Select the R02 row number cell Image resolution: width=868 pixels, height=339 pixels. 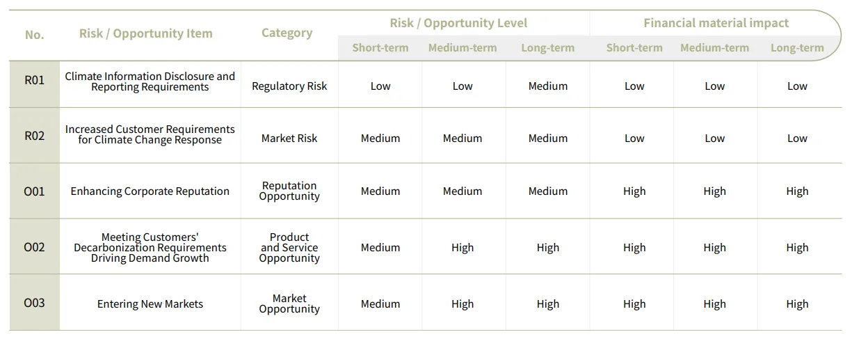click(x=34, y=136)
